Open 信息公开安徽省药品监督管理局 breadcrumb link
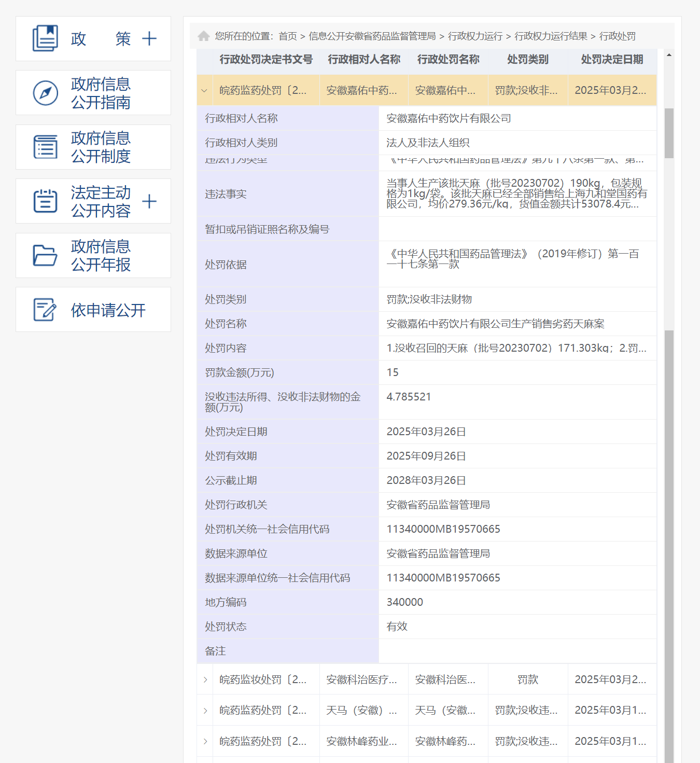The height and width of the screenshot is (763, 700). pos(372,36)
